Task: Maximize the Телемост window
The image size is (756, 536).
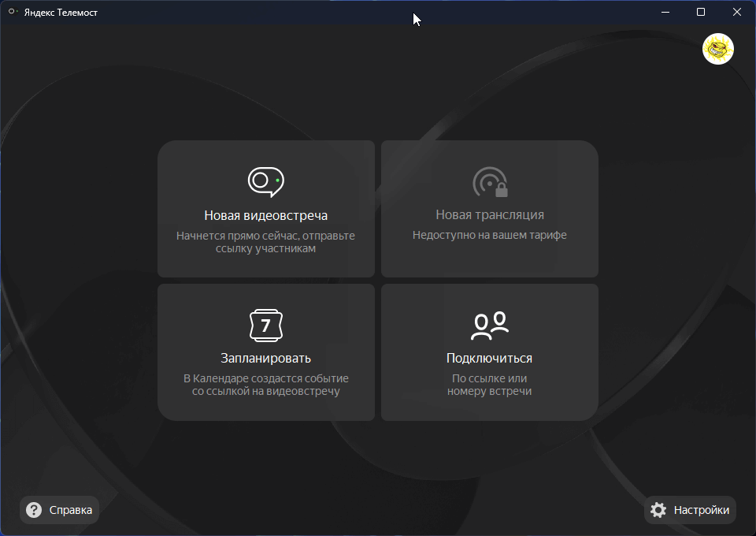Action: (700, 13)
